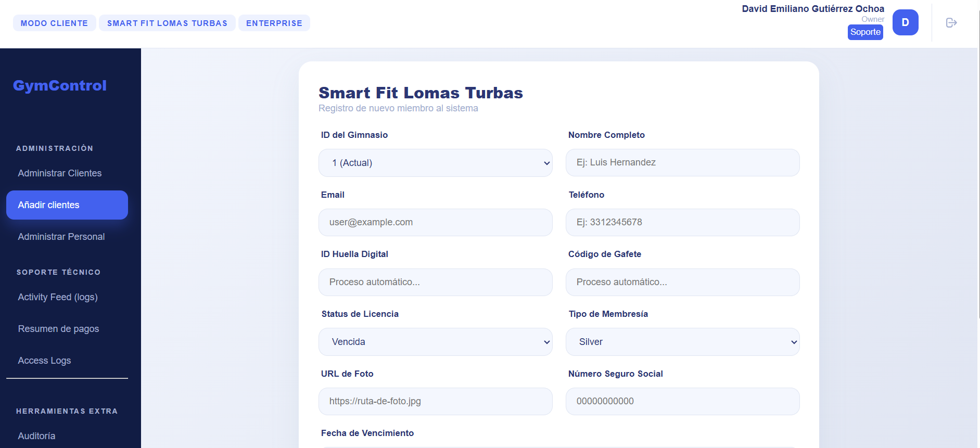Image resolution: width=980 pixels, height=448 pixels.
Task: Click the Smart Fit Lomas Turbas heading
Action: (421, 93)
